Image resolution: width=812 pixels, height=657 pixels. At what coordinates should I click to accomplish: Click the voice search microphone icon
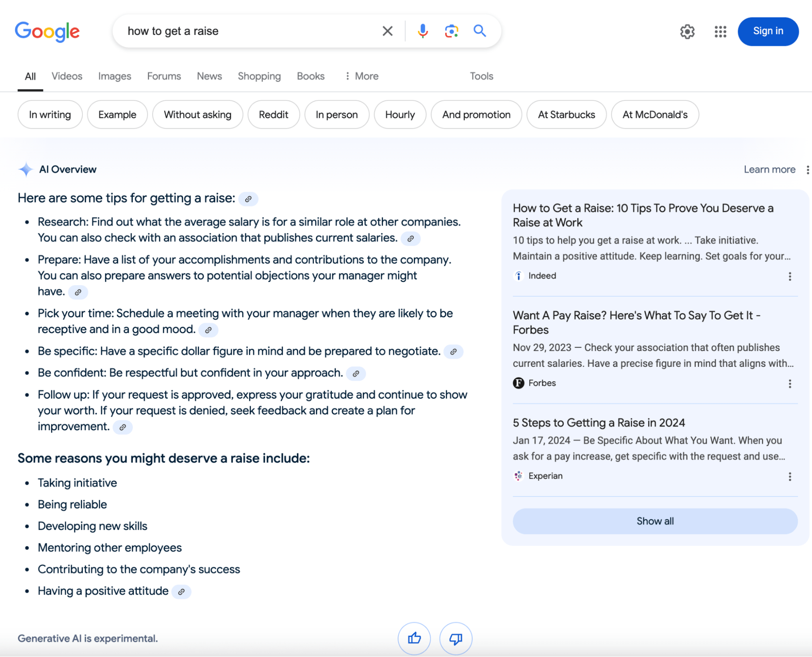pyautogui.click(x=422, y=31)
